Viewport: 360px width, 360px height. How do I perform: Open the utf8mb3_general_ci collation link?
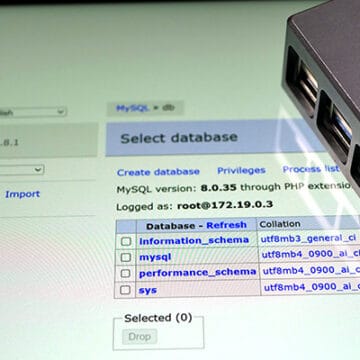308,239
